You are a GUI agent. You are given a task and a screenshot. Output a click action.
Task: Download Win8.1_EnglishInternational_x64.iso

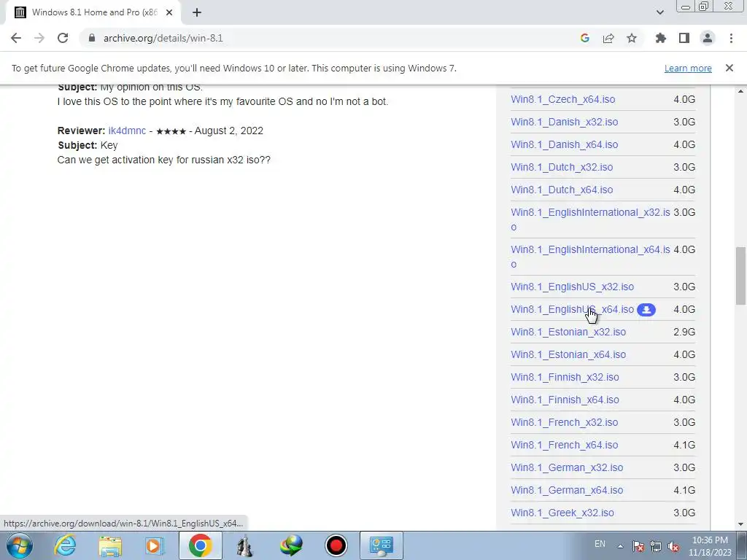point(590,257)
